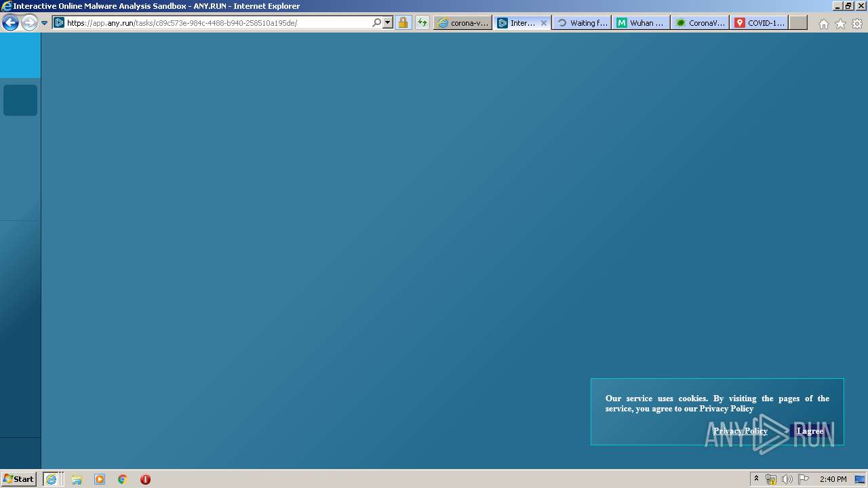
Task: View the security lock report icon
Action: (x=403, y=22)
